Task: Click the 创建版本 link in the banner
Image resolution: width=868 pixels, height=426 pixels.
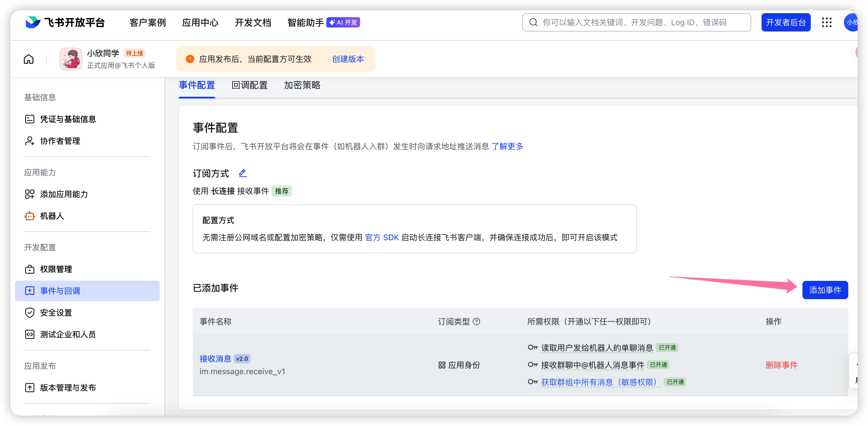Action: pyautogui.click(x=348, y=59)
